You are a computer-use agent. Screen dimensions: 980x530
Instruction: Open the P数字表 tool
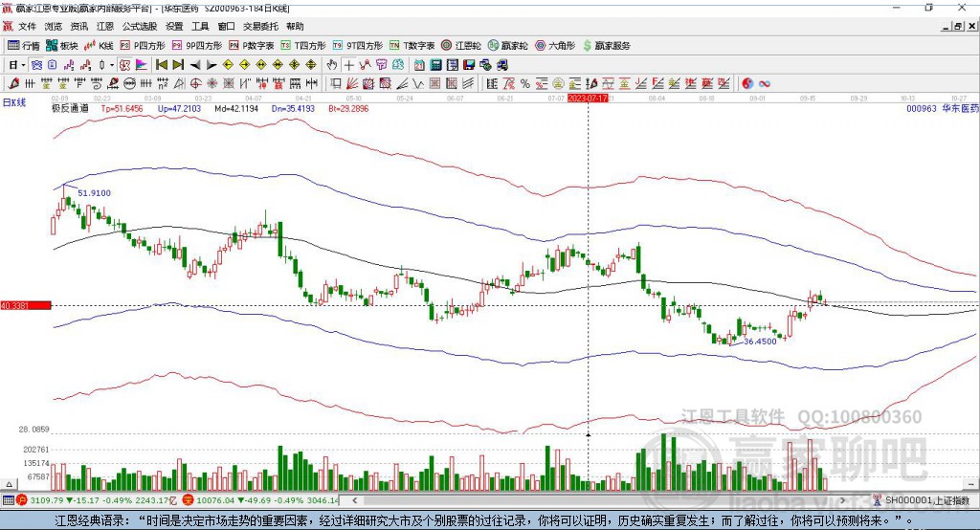(x=252, y=46)
